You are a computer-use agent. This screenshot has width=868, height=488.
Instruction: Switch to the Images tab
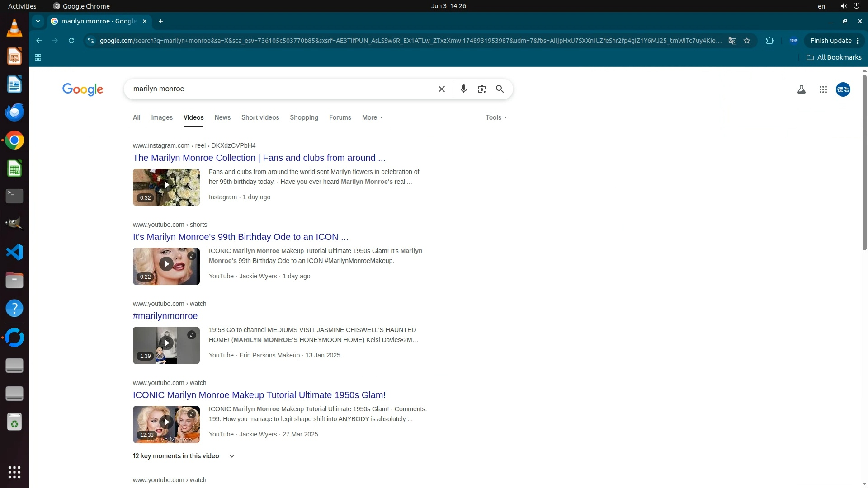point(161,117)
